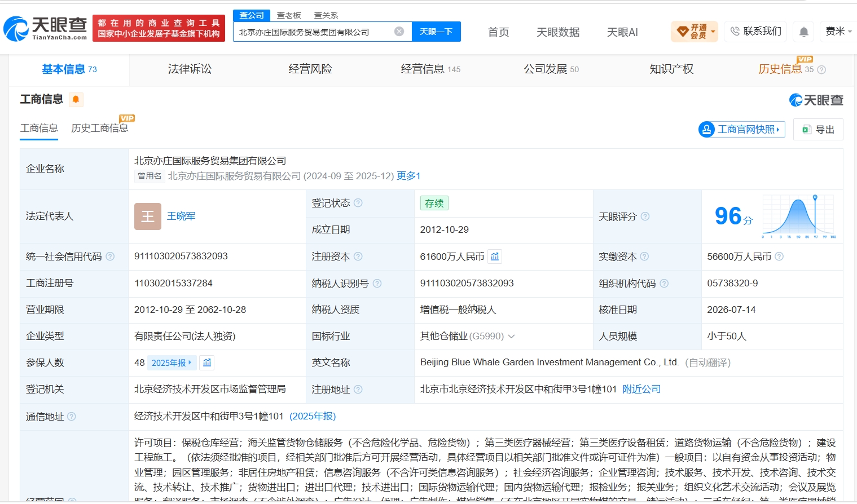Screen dimensions: 857x504
Task: View insured headcount trend chart icon
Action: 207,362
